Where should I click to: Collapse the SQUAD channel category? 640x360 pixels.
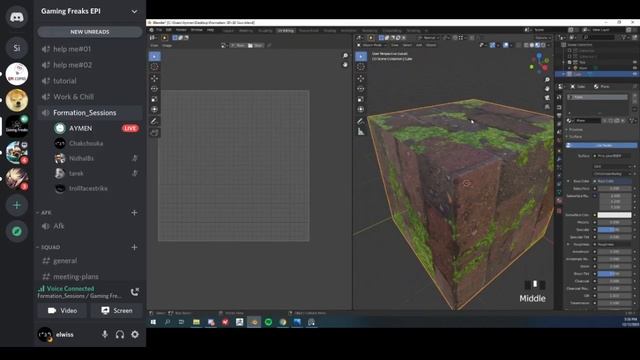[49, 247]
